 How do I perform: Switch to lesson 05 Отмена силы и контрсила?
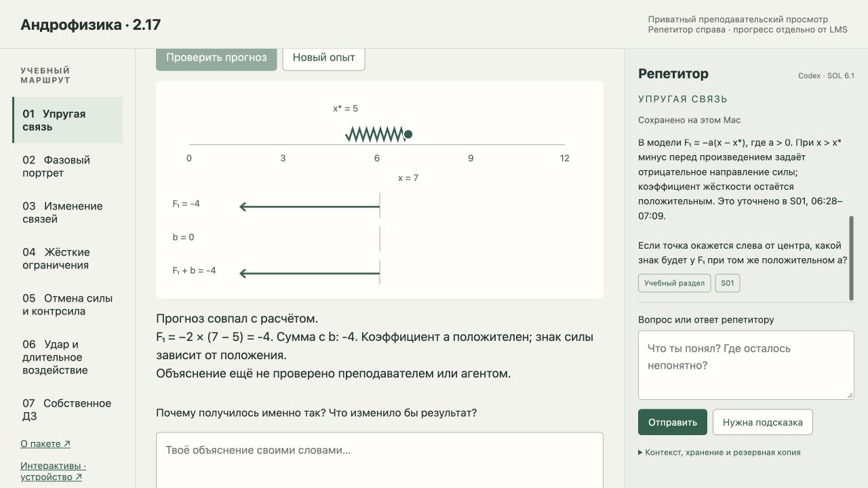coord(68,304)
